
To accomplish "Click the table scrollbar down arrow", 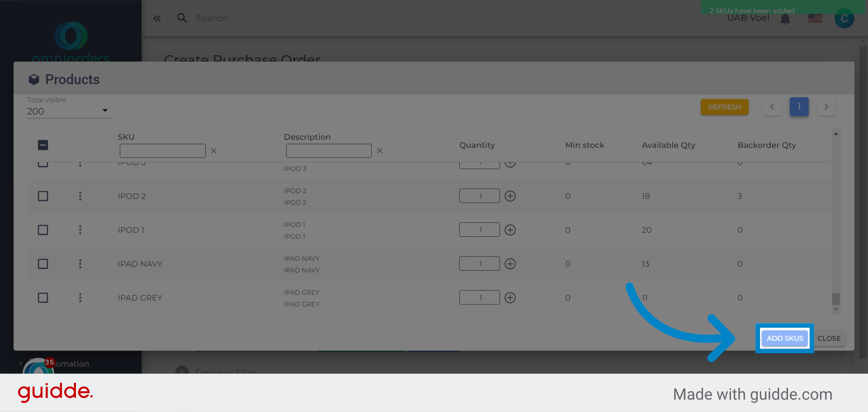I will coord(836,309).
